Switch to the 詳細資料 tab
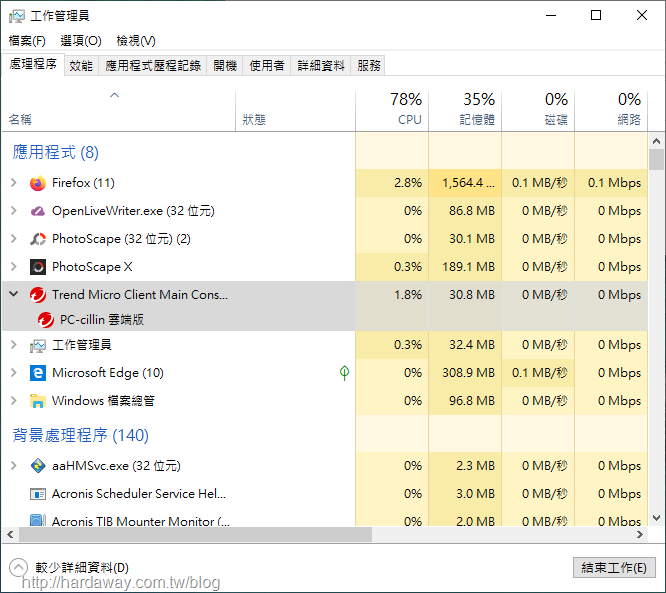This screenshot has height=593, width=666. pos(321,66)
